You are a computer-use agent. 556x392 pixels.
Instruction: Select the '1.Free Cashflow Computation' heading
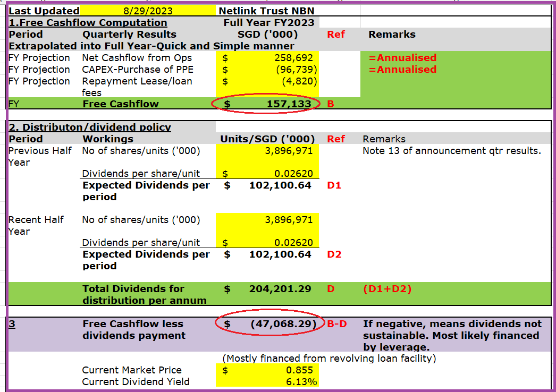88,22
